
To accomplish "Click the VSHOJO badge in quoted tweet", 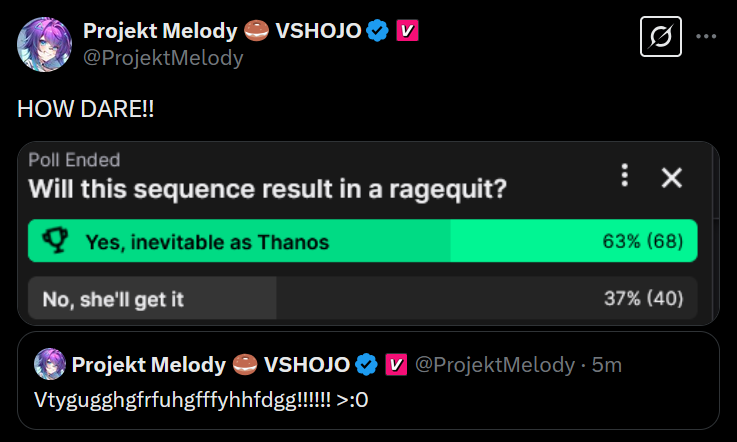I will pyautogui.click(x=395, y=364).
